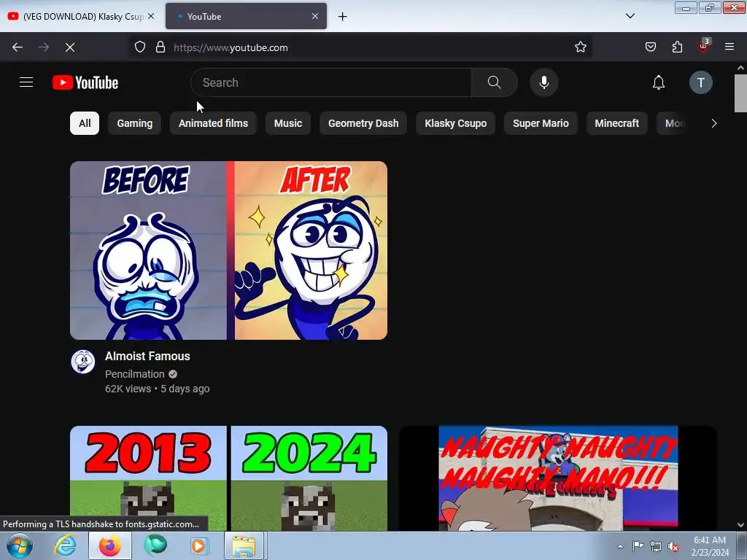Launch Internet Explorer from the taskbar
This screenshot has height=560, width=747.
click(x=65, y=546)
